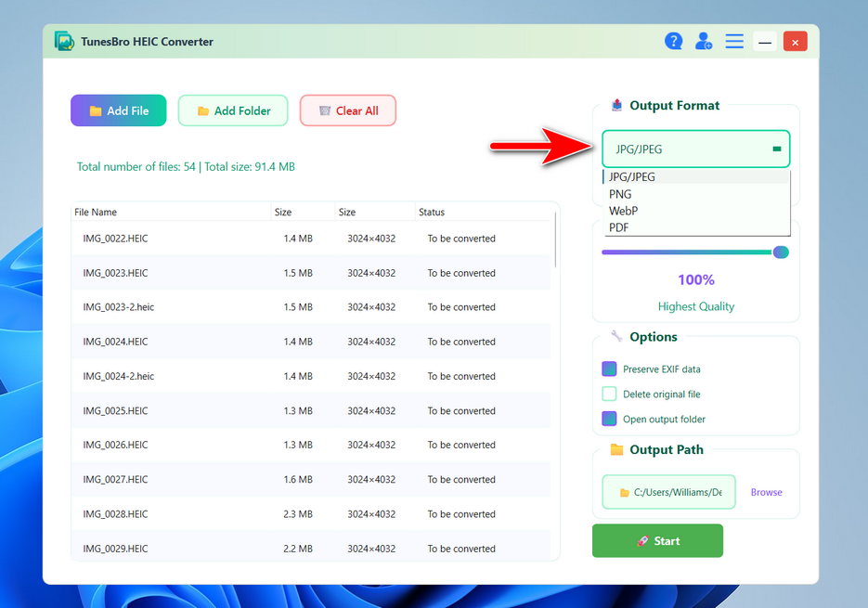Click the printer icon beside Output Format
This screenshot has width=868, height=608.
(x=615, y=105)
